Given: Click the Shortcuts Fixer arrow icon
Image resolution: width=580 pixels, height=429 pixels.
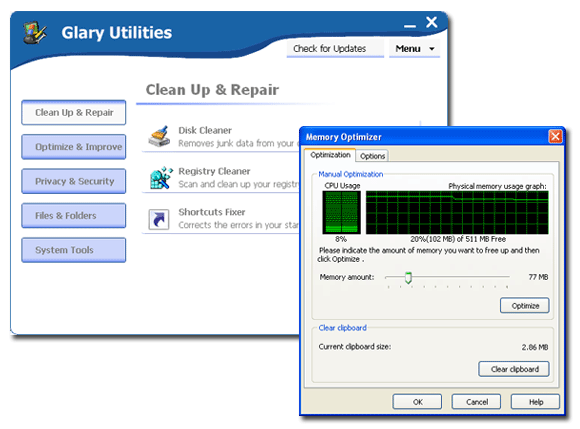Looking at the screenshot, I should point(159,219).
